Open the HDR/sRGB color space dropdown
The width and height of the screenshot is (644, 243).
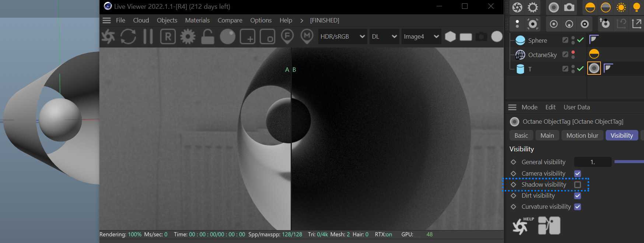(342, 36)
